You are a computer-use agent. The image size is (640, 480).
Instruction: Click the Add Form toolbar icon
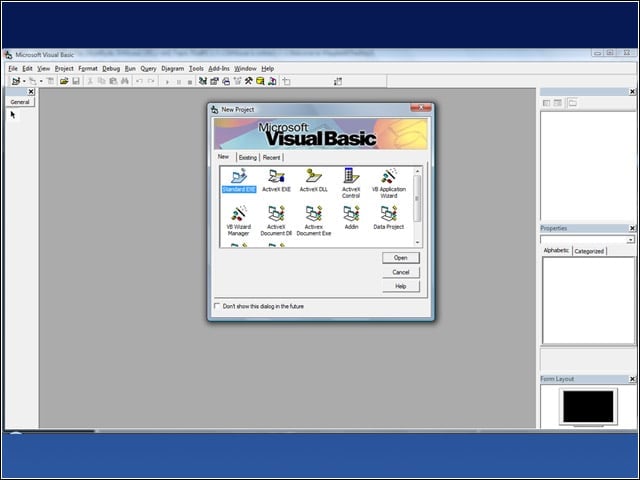tap(32, 81)
